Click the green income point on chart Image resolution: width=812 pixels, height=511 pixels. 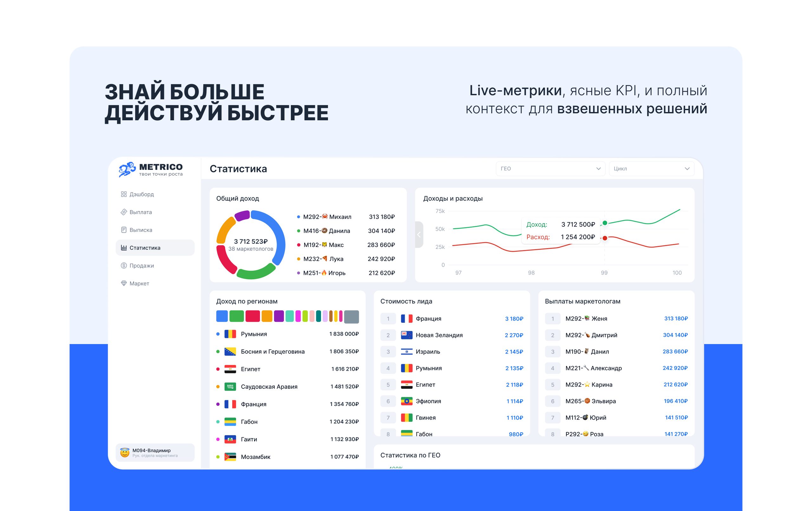[x=605, y=223]
